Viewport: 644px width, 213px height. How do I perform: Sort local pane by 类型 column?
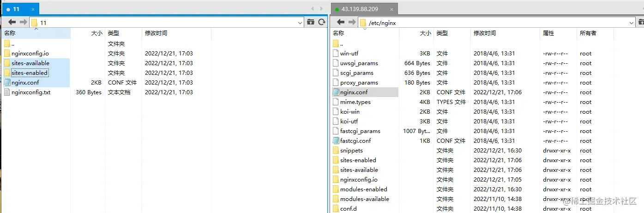pyautogui.click(x=123, y=33)
